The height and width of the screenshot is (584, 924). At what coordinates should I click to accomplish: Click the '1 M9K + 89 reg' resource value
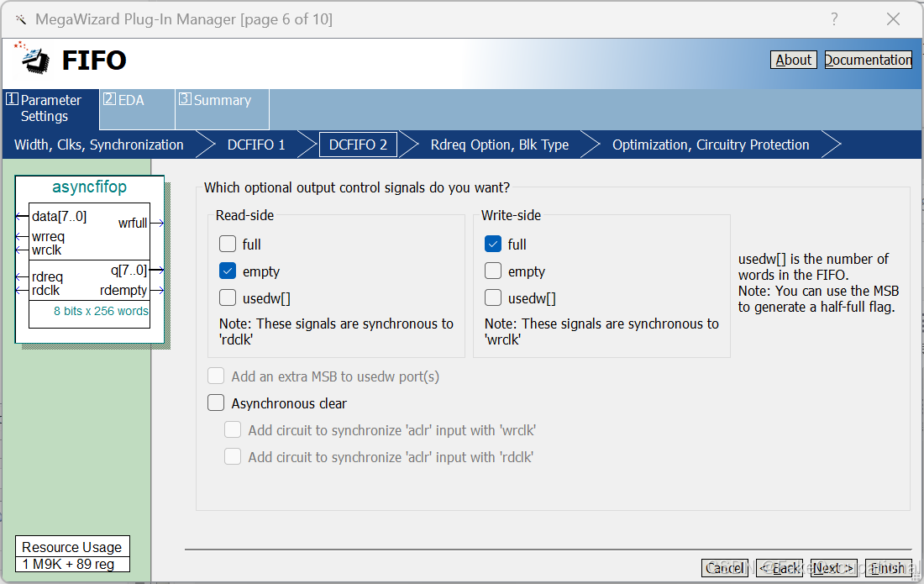(x=68, y=564)
